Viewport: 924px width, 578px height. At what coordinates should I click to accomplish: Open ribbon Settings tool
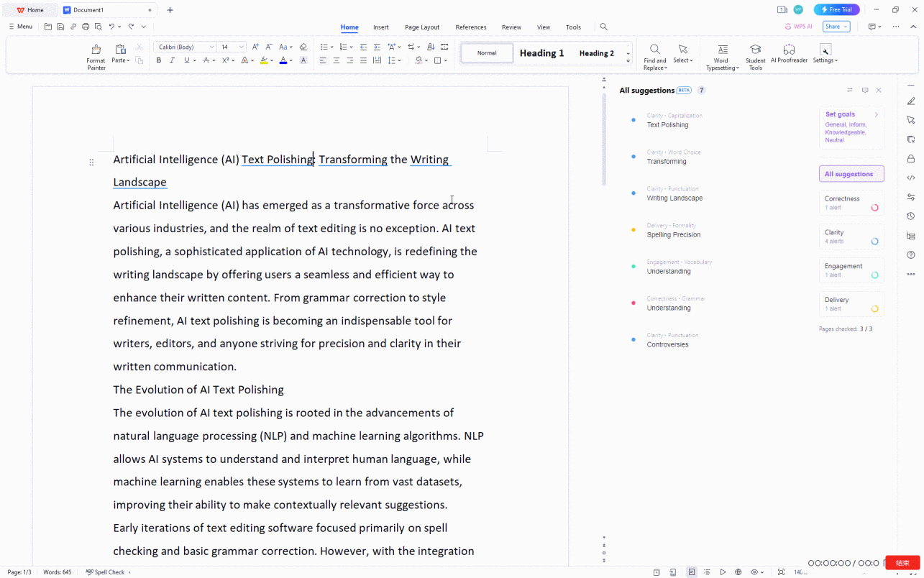(x=825, y=54)
